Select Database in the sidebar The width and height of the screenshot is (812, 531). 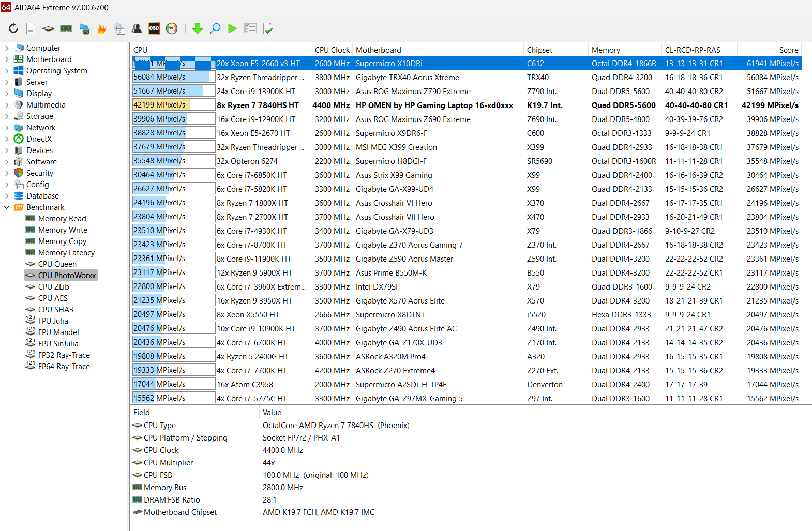(42, 196)
